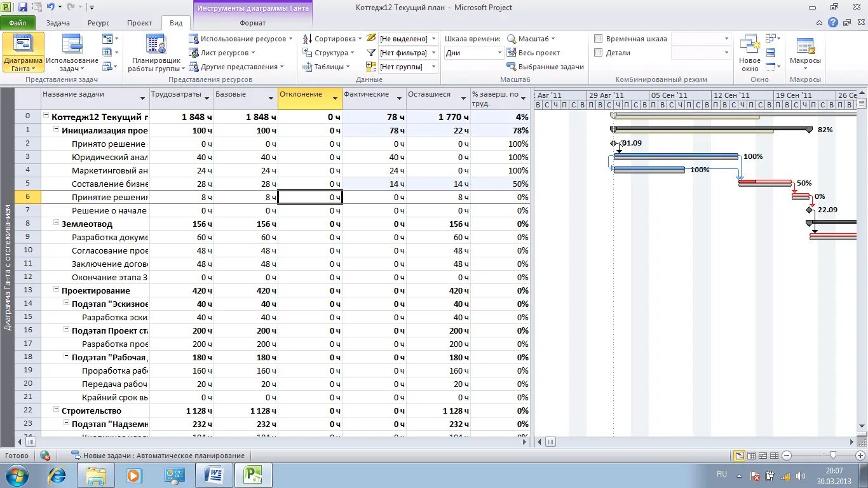Zoom in with the plus button in status bar

point(862,456)
